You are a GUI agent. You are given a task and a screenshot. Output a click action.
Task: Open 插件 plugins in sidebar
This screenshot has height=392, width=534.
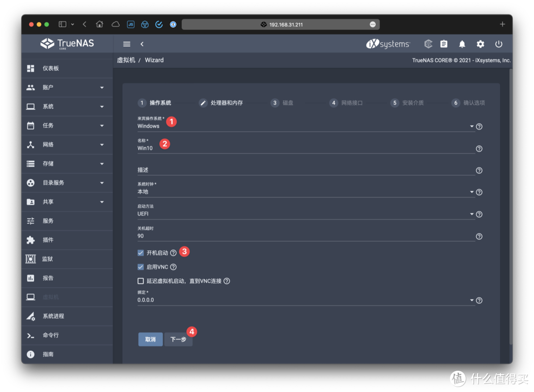(67, 240)
